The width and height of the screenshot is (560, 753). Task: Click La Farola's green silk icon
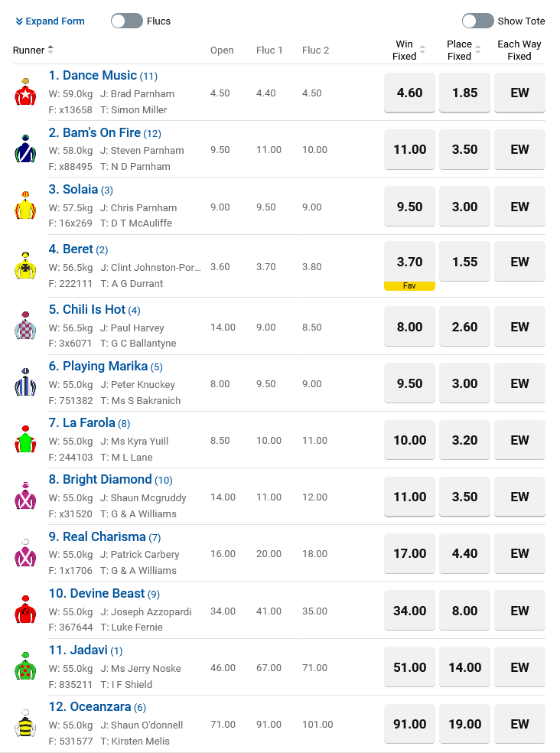tap(25, 440)
